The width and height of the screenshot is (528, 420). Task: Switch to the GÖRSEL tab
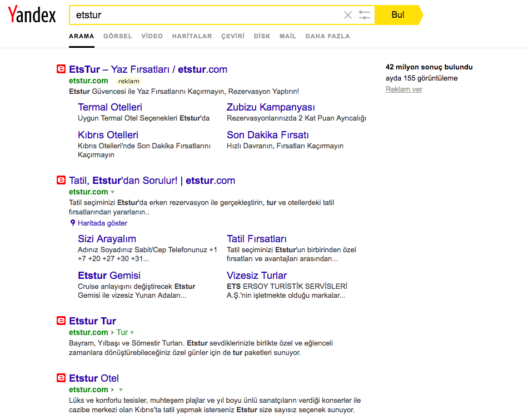click(x=117, y=36)
